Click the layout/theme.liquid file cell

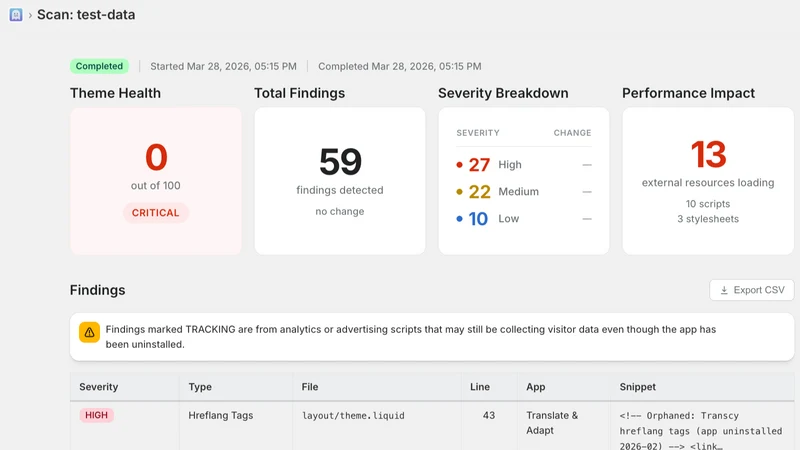pos(353,415)
